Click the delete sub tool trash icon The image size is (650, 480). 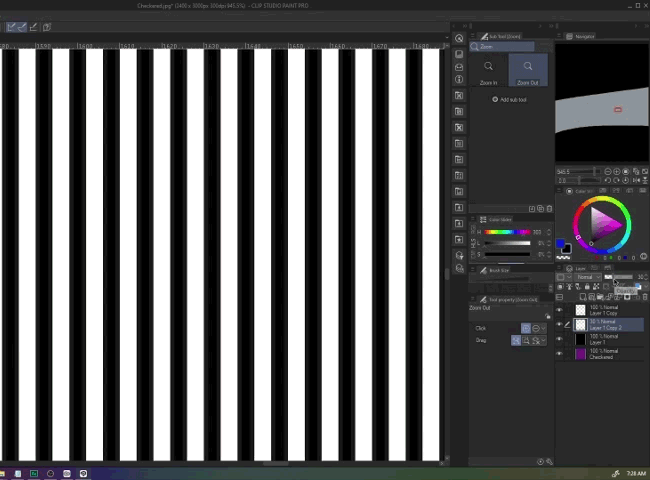(x=549, y=209)
